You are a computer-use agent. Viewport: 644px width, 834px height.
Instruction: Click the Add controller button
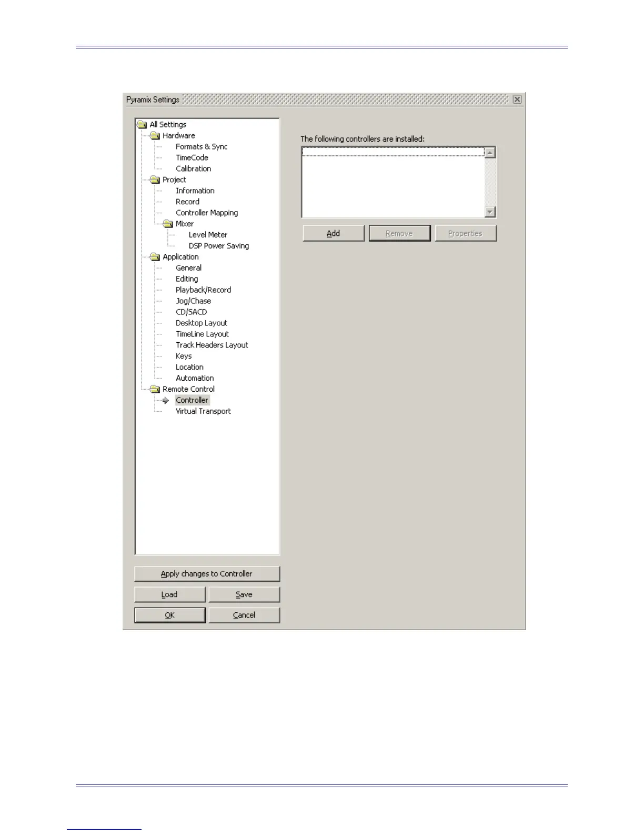[x=334, y=234]
